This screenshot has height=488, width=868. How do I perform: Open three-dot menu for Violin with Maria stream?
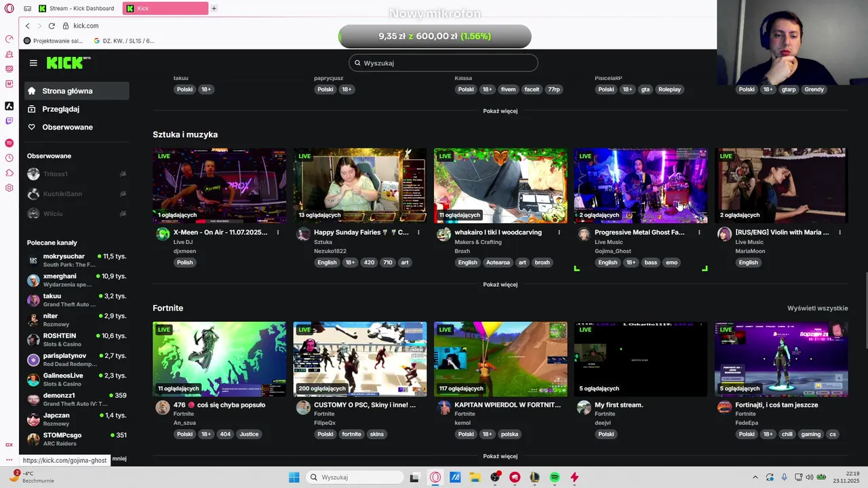[840, 232]
